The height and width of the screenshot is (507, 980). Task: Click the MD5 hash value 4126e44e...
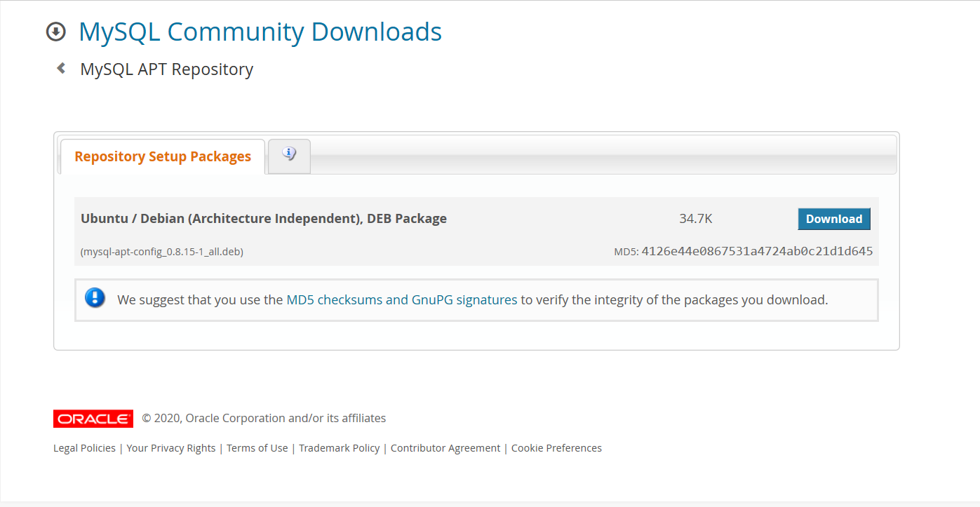coord(757,251)
